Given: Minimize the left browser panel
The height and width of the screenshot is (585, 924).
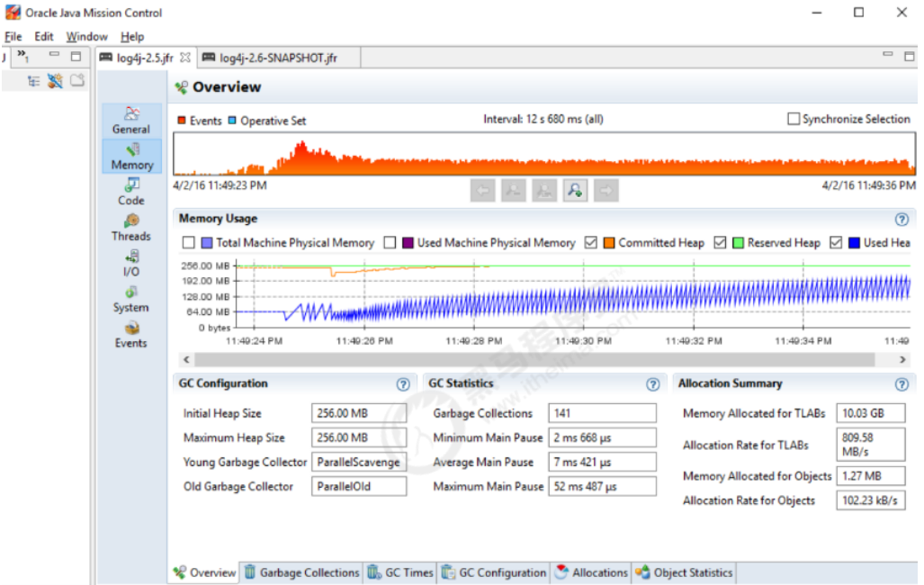Looking at the screenshot, I should pos(54,55).
